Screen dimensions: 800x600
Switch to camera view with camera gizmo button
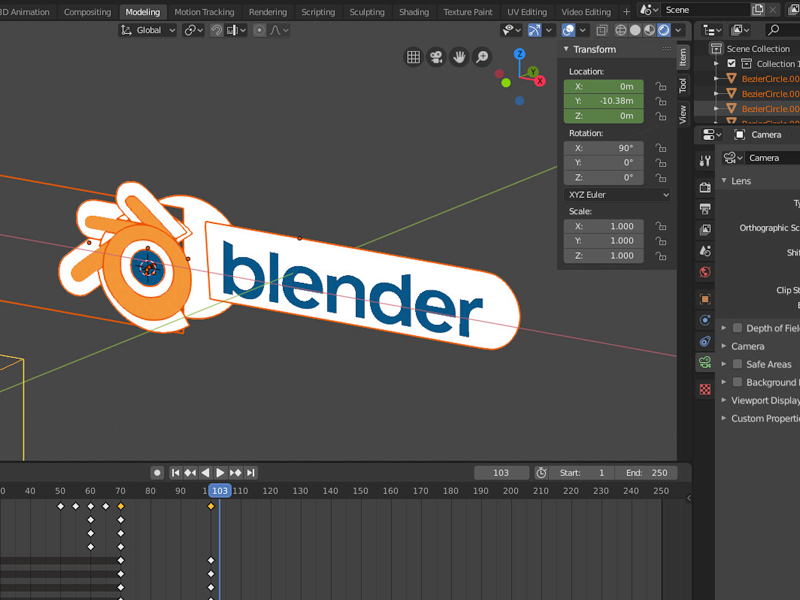pos(436,57)
